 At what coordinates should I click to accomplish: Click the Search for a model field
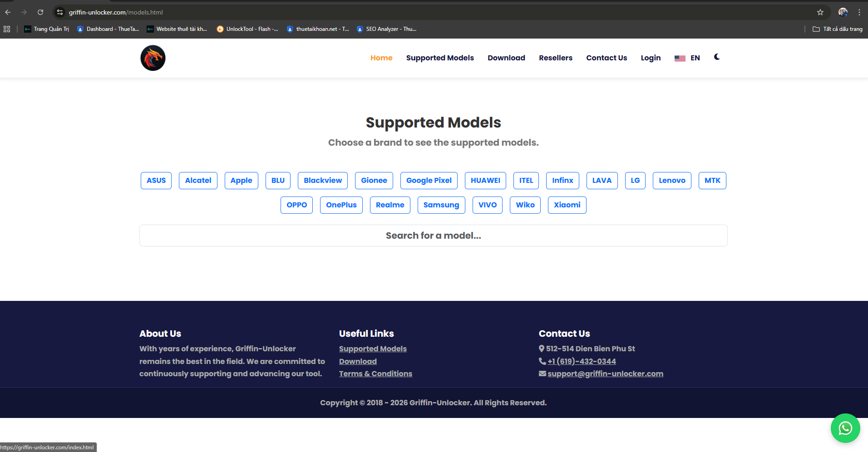(434, 236)
